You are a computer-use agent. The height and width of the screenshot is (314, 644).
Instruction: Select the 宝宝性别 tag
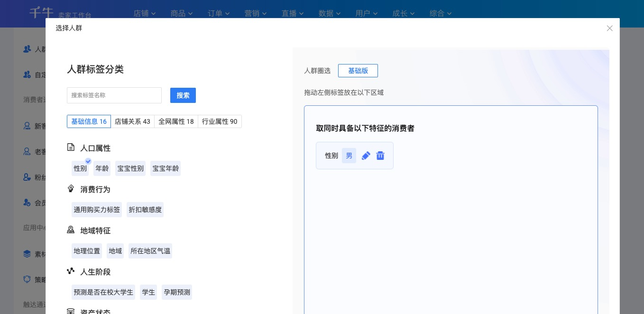(130, 168)
